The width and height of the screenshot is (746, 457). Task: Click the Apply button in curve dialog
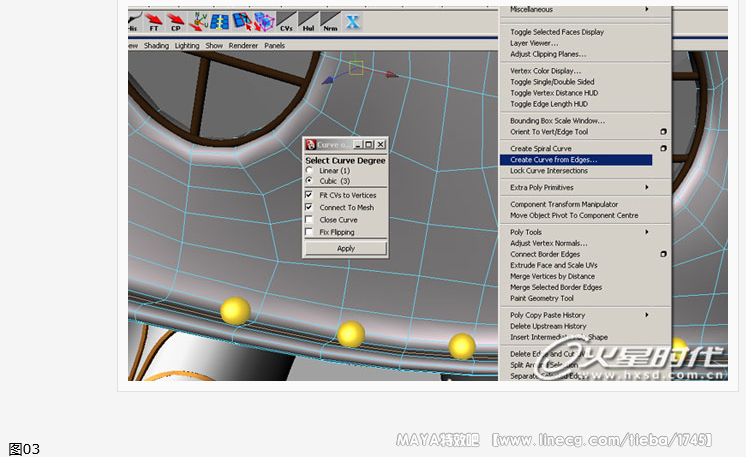(x=346, y=248)
